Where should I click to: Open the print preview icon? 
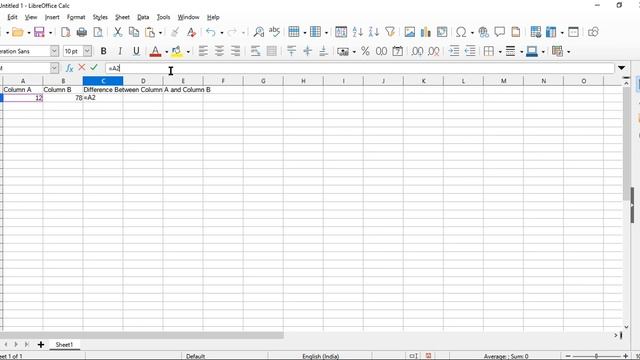98,32
